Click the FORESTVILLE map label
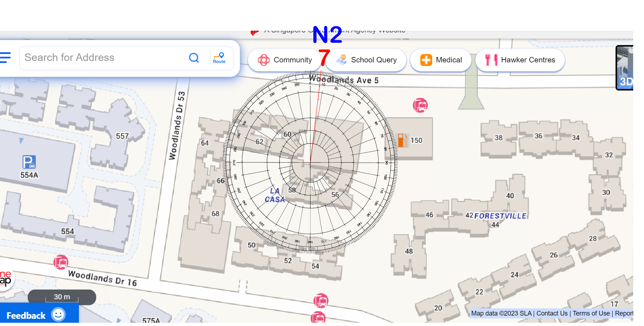This screenshot has height=326, width=644. (500, 216)
